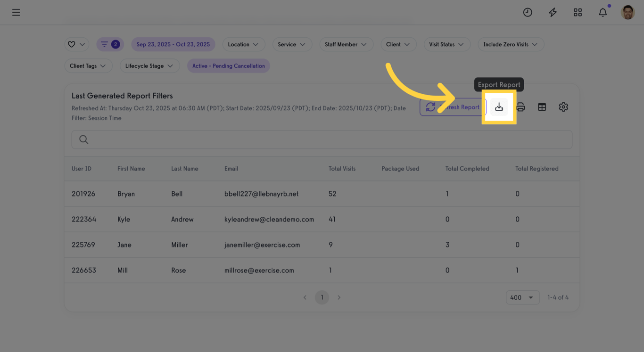Open the Include Zero Visits filter
This screenshot has width=644, height=352.
click(511, 44)
